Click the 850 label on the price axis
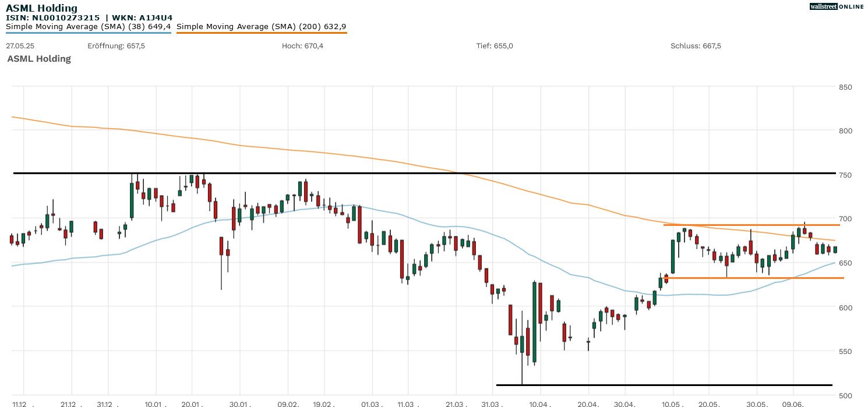This screenshot has height=407, width=868. point(845,87)
